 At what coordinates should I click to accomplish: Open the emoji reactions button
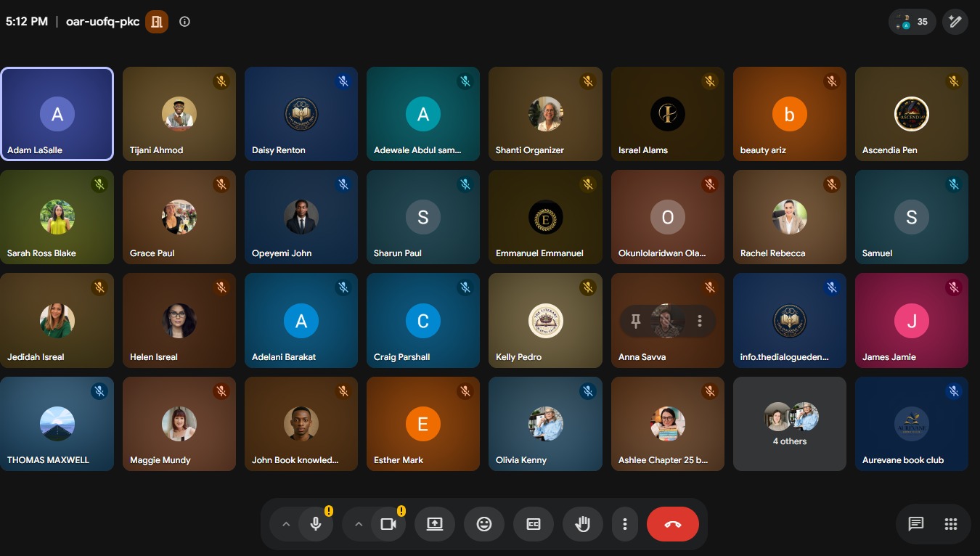484,524
